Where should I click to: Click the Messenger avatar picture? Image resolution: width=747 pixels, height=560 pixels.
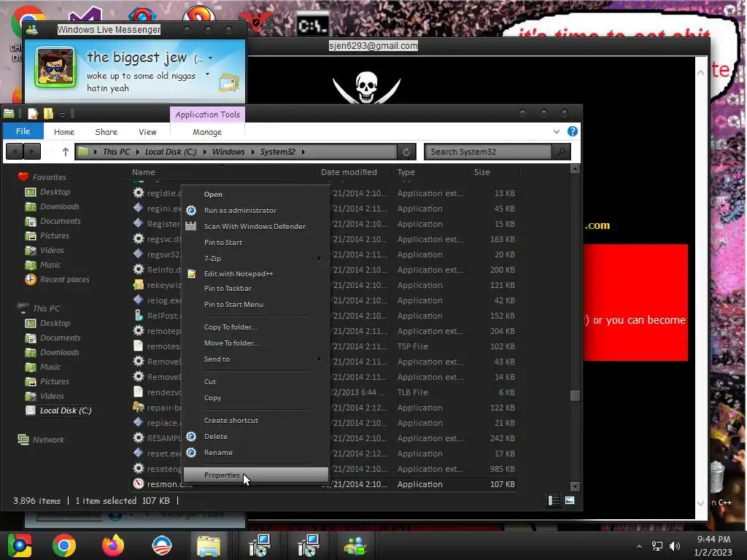pos(55,67)
